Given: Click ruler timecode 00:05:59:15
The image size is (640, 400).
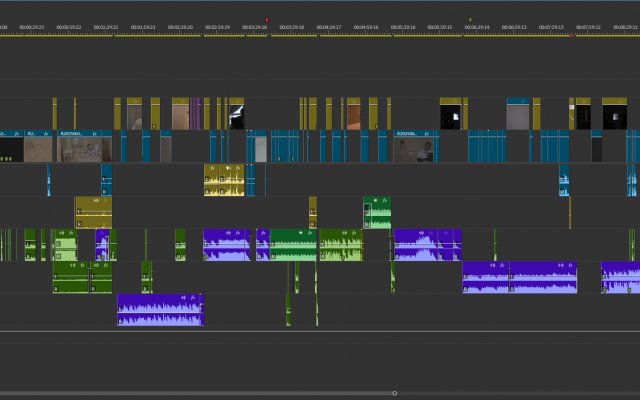Looking at the screenshot, I should (x=440, y=27).
